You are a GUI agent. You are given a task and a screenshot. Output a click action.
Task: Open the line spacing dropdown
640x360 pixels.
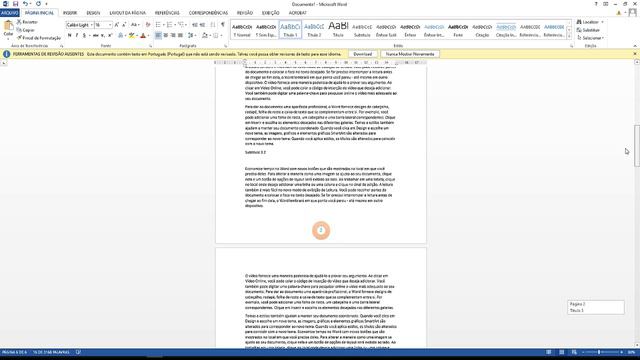[x=196, y=36]
